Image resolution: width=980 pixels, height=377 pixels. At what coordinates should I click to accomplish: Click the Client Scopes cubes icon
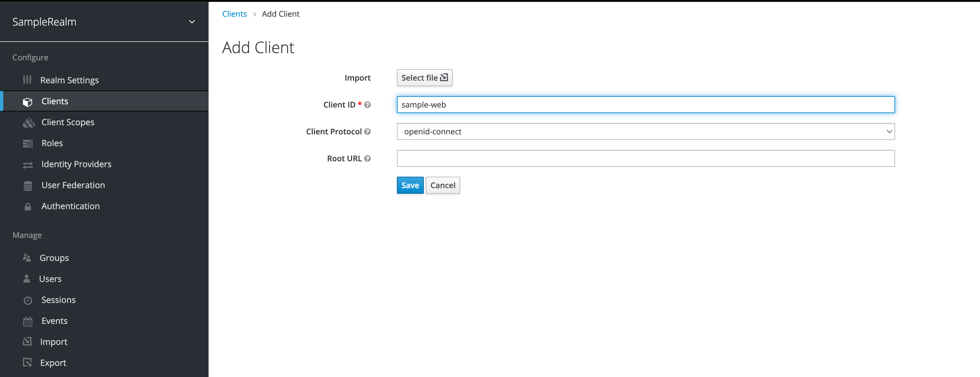pos(28,123)
